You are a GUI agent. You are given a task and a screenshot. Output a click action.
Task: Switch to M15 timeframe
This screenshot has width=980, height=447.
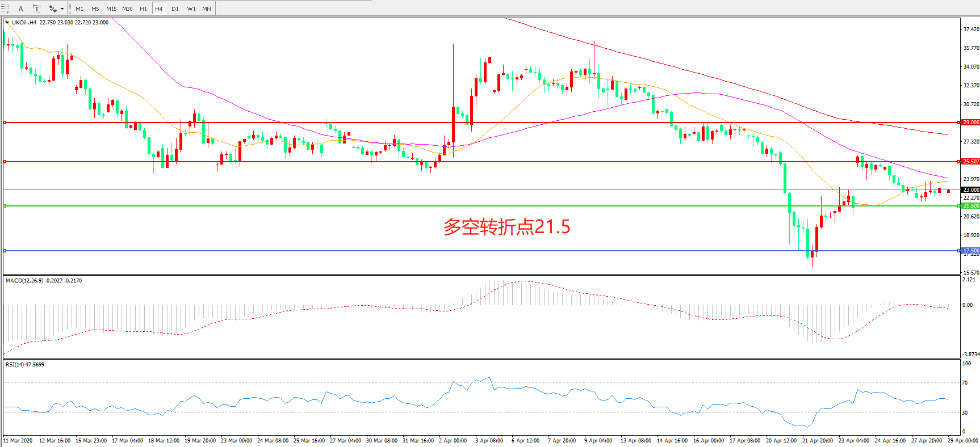tap(111, 9)
